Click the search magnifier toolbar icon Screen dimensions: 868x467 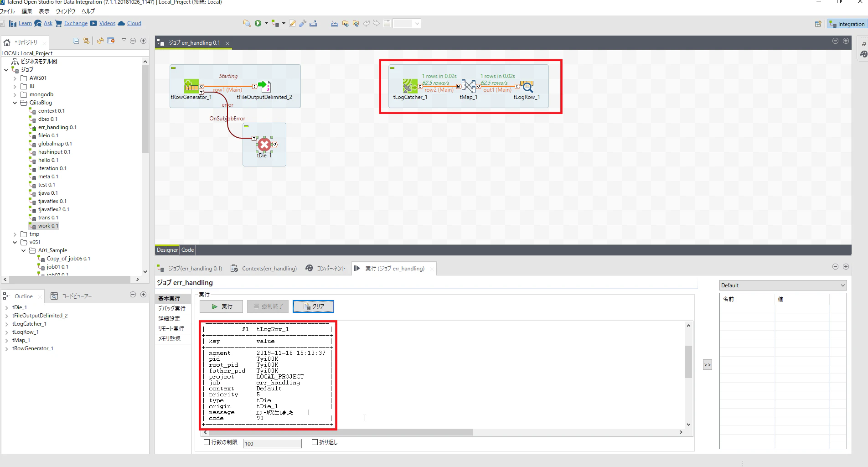(x=247, y=23)
